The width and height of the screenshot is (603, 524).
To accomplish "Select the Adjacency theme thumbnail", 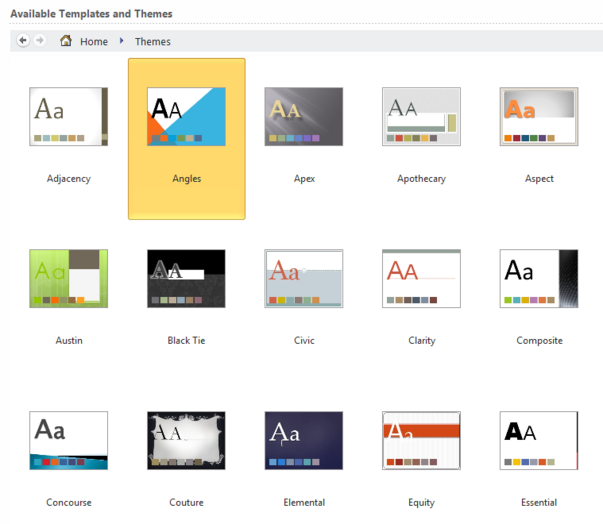I will (x=69, y=117).
